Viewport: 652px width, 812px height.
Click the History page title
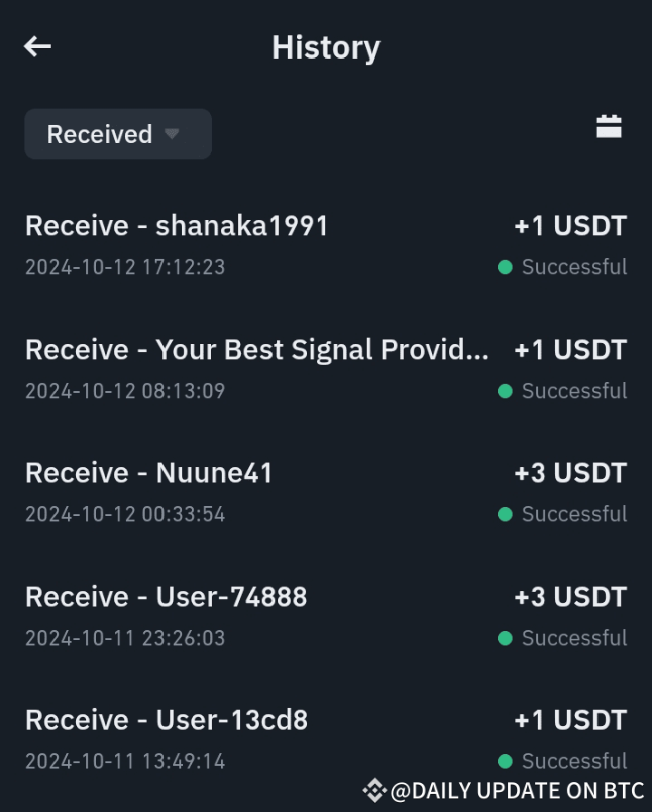coord(326,47)
